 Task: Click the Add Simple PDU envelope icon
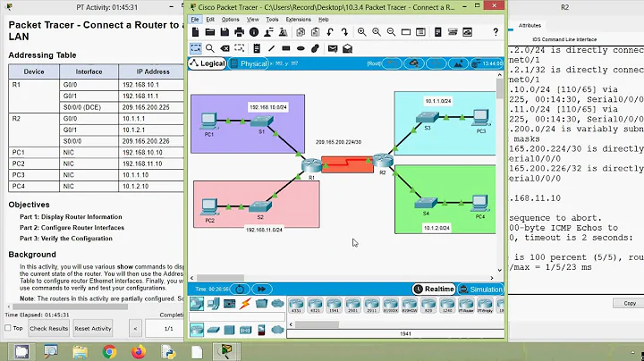click(333, 48)
